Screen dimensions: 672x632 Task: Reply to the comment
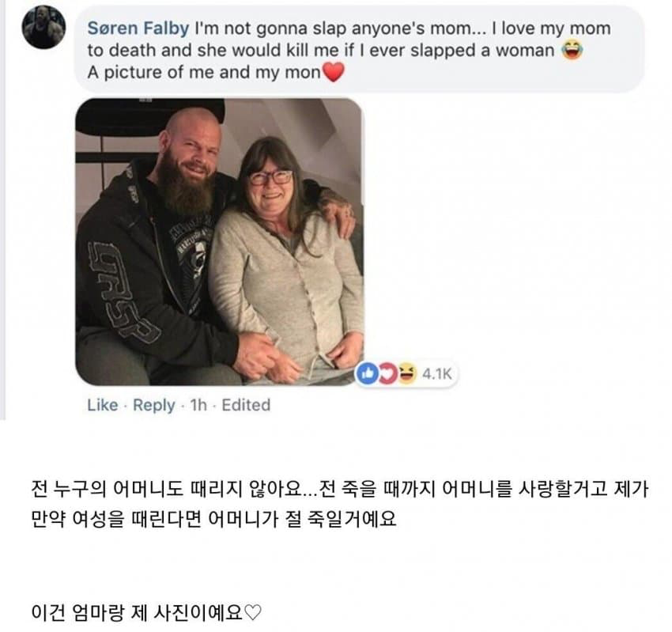(154, 405)
